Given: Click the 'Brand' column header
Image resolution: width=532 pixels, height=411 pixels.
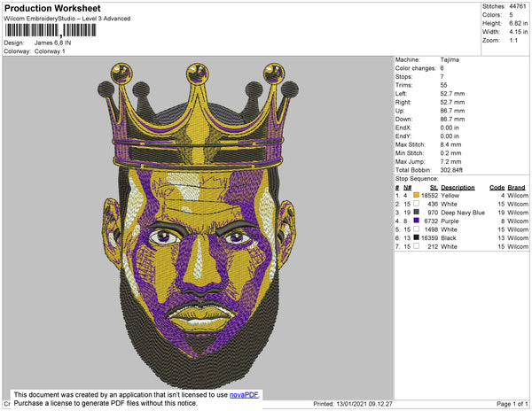Looking at the screenshot, I should tap(516, 188).
